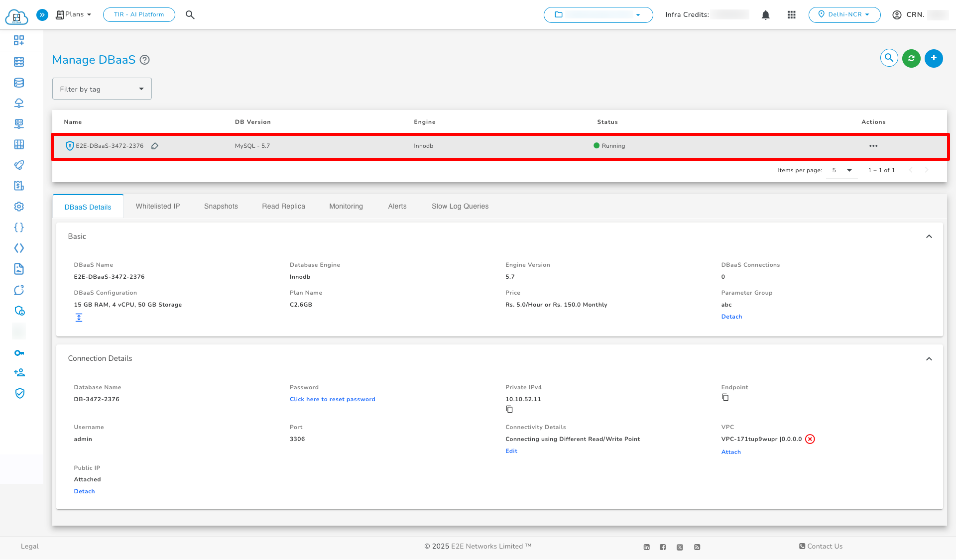Viewport: 956px width, 560px height.
Task: Collapse the Connection Details section
Action: point(929,358)
